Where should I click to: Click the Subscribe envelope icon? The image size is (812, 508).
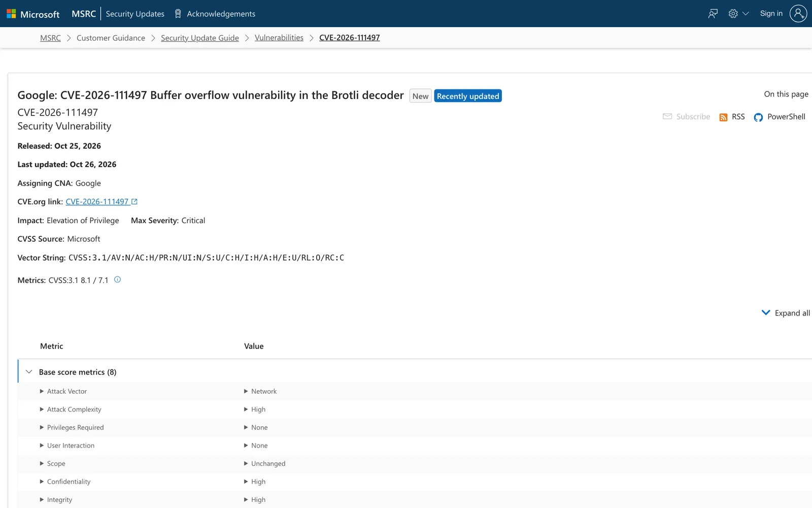(x=667, y=116)
